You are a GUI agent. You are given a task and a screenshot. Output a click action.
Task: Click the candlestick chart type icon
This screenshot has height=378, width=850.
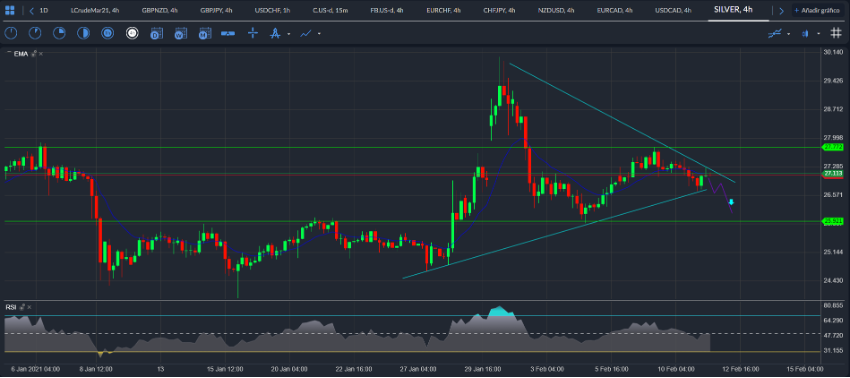(x=806, y=34)
